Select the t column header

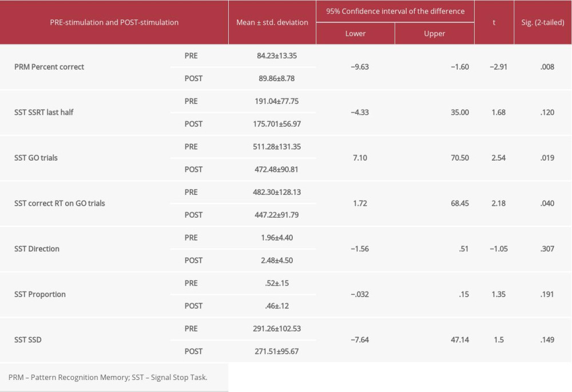(494, 22)
